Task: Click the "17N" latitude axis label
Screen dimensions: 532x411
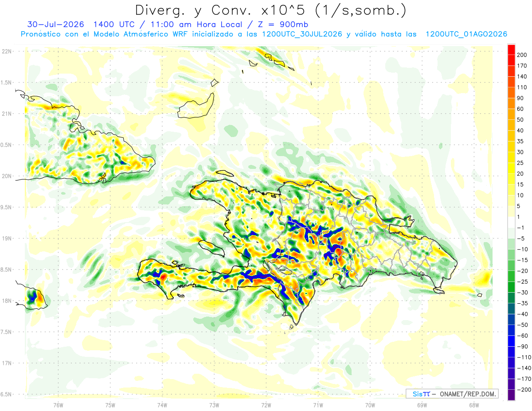Action: coord(7,363)
